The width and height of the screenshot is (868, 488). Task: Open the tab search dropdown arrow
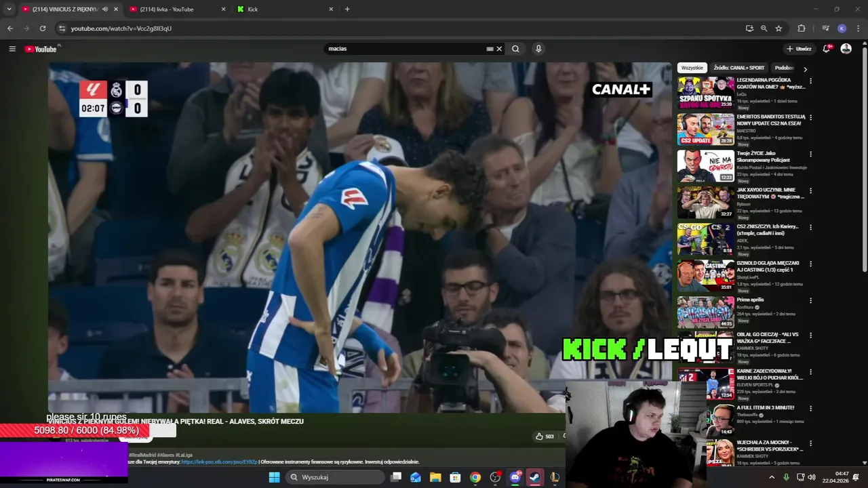9,9
